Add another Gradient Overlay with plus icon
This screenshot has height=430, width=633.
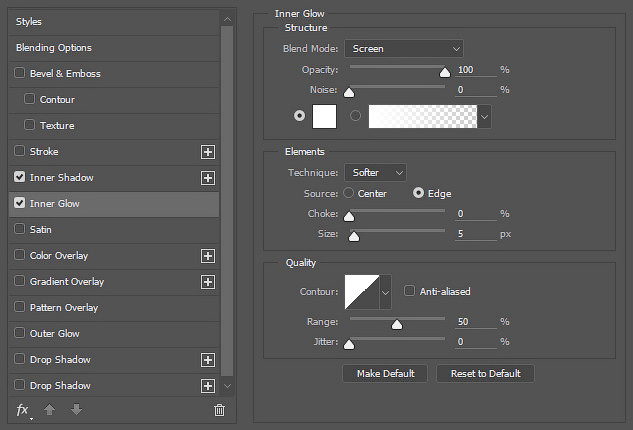208,282
